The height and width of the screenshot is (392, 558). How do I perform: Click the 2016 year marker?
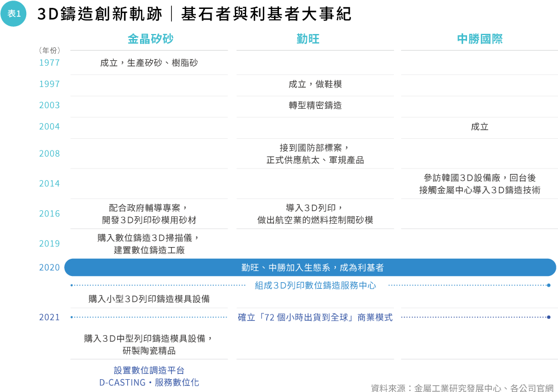pyautogui.click(x=49, y=214)
